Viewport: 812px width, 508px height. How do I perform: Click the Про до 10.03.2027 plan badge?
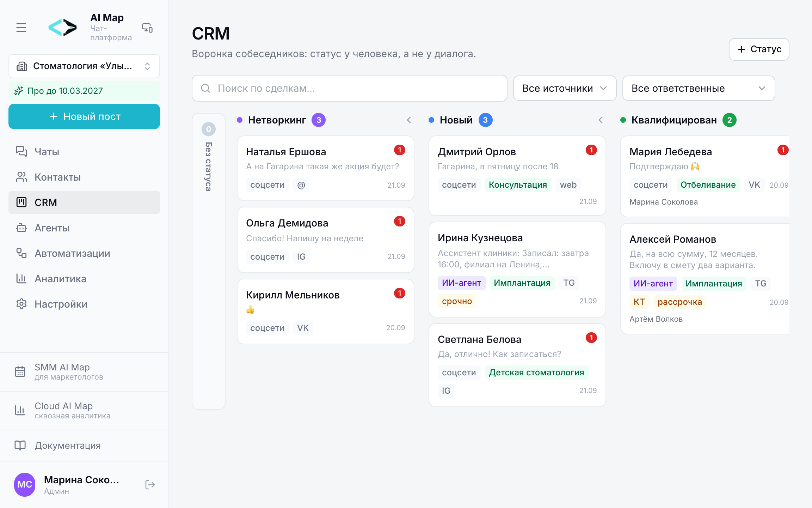[x=84, y=91]
